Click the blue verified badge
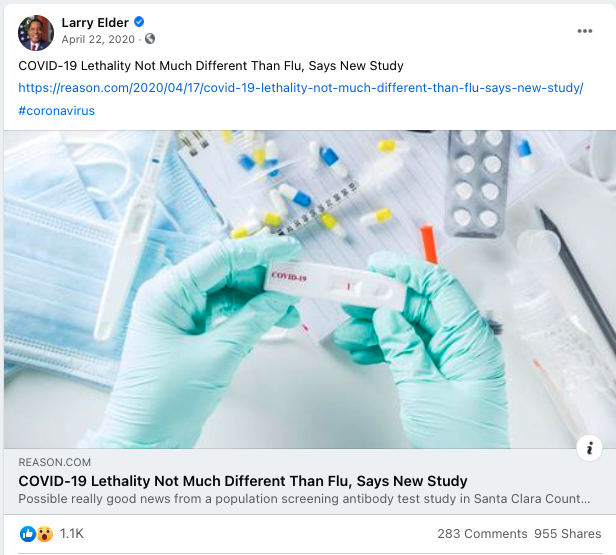Screen dimensions: 616x555 (x=139, y=23)
